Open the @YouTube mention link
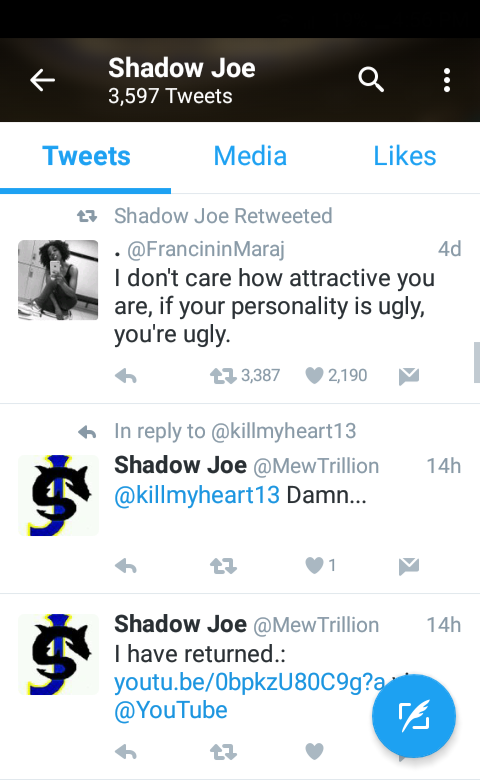Viewport: 480px width, 782px height. [x=171, y=710]
